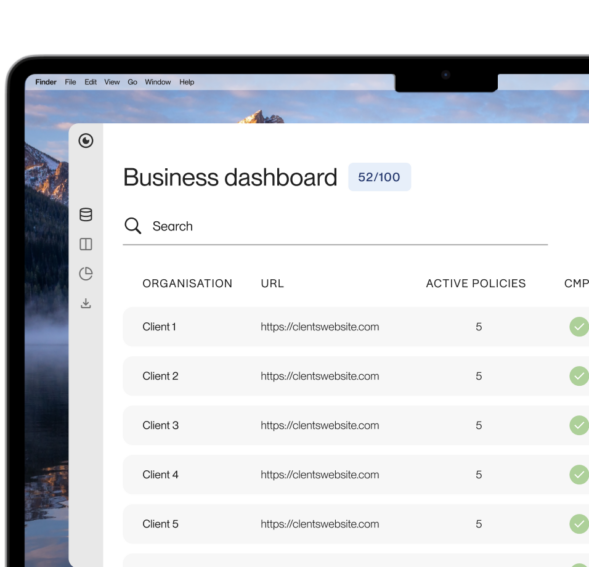The width and height of the screenshot is (589, 567).
Task: Click the green checkmark for Client 5
Action: (579, 524)
